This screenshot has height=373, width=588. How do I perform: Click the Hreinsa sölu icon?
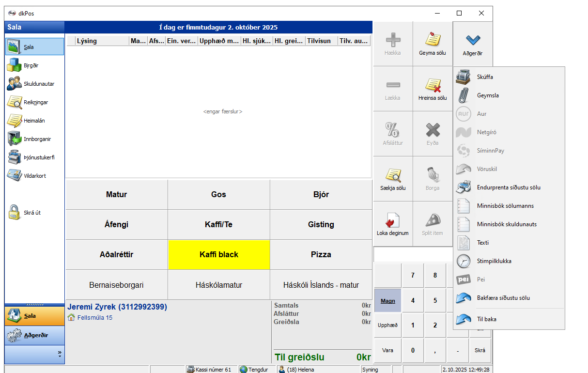tap(432, 86)
